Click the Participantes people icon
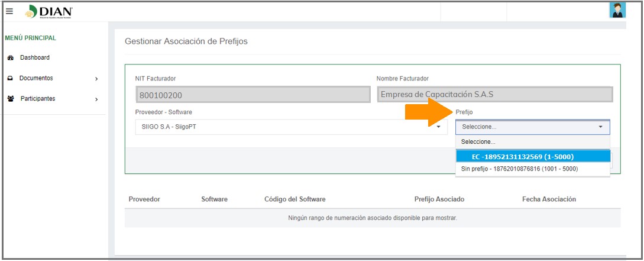Viewport: 644px width, 261px height. (x=10, y=99)
